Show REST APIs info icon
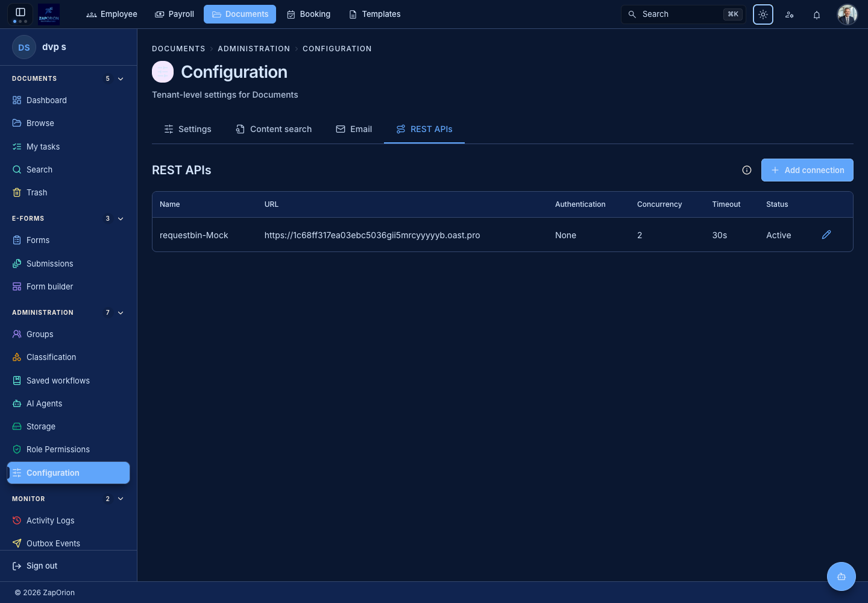This screenshot has height=603, width=868. point(747,171)
